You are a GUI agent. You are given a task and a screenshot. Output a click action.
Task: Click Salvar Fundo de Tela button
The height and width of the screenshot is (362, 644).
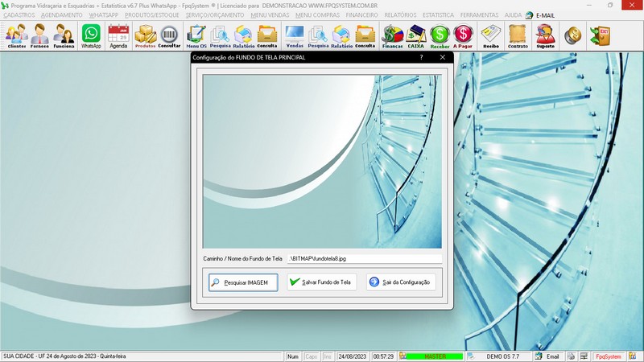point(321,282)
